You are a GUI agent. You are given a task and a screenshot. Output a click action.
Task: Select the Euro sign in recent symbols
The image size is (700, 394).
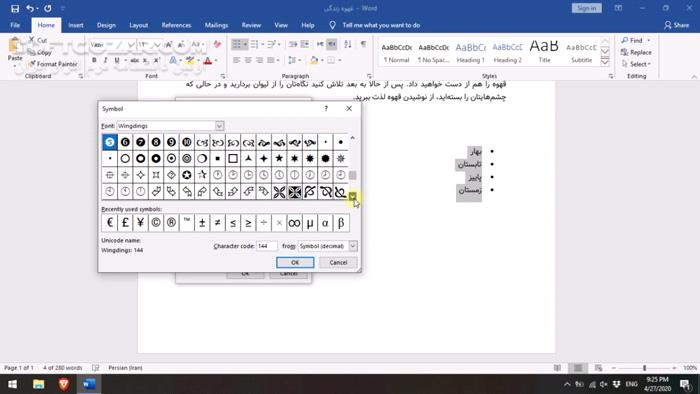click(x=109, y=223)
